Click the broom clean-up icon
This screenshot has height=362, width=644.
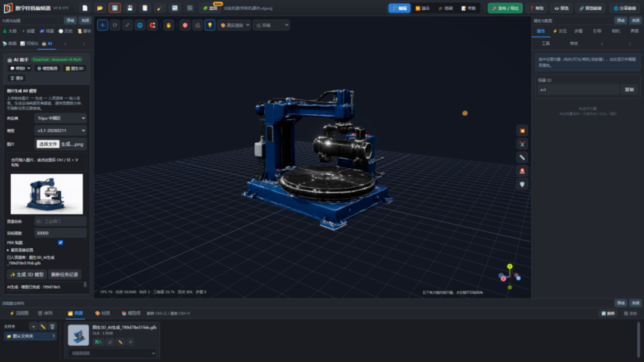coord(160,8)
